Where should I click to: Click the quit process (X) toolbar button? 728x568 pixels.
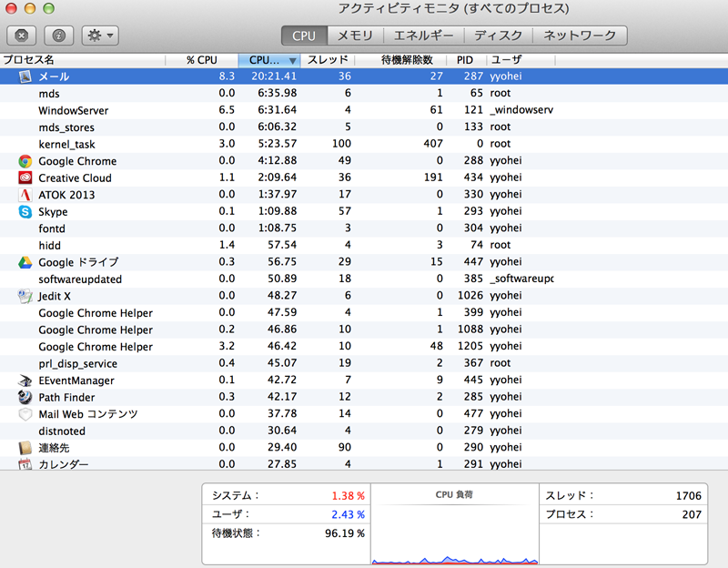(x=22, y=35)
